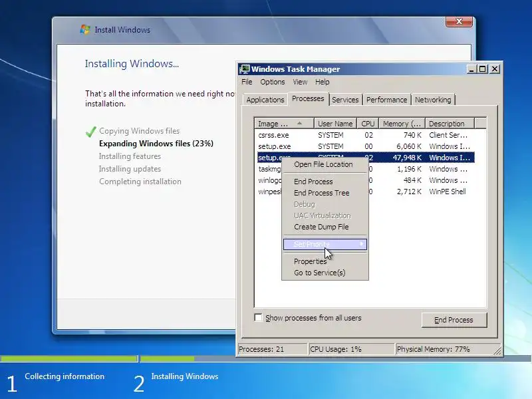The width and height of the screenshot is (532, 399).
Task: Select the csrss.exe process row
Action: (x=365, y=135)
